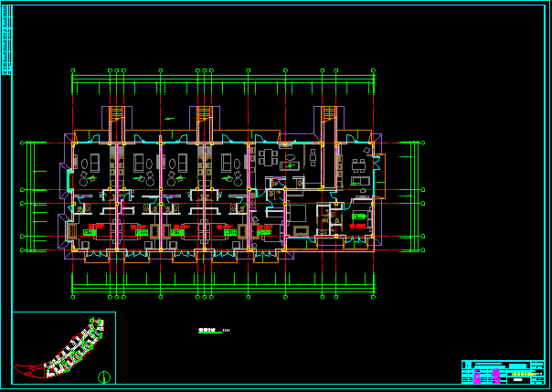Click the drawing title text below floor plan
Image resolution: width=552 pixels, height=392 pixels.
coord(210,331)
